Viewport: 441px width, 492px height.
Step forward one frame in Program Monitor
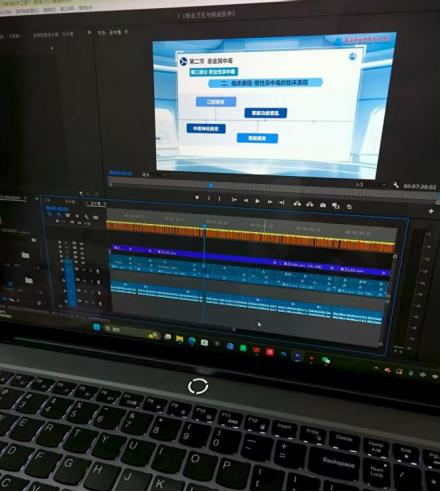(270, 202)
